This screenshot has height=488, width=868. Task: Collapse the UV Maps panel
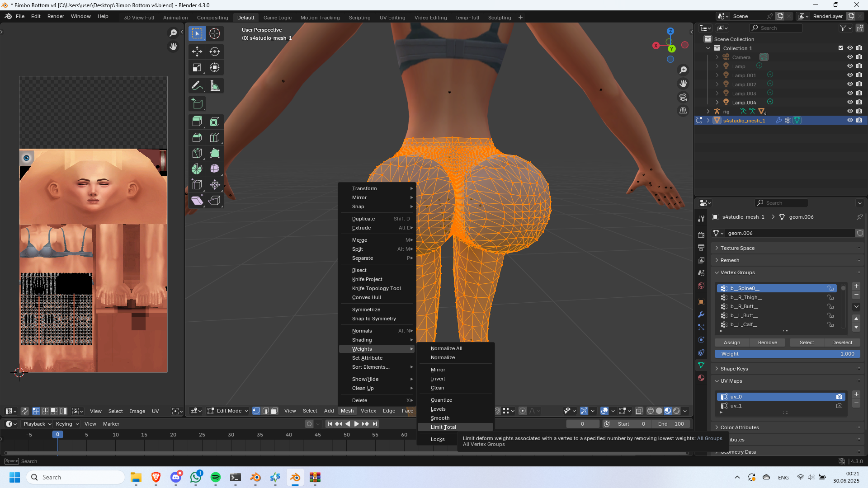[x=731, y=381]
